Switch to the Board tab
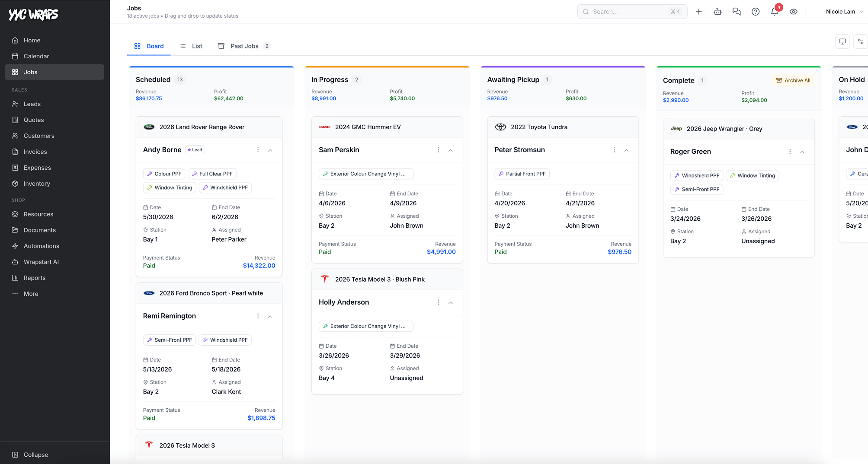The height and width of the screenshot is (464, 868). coord(149,46)
